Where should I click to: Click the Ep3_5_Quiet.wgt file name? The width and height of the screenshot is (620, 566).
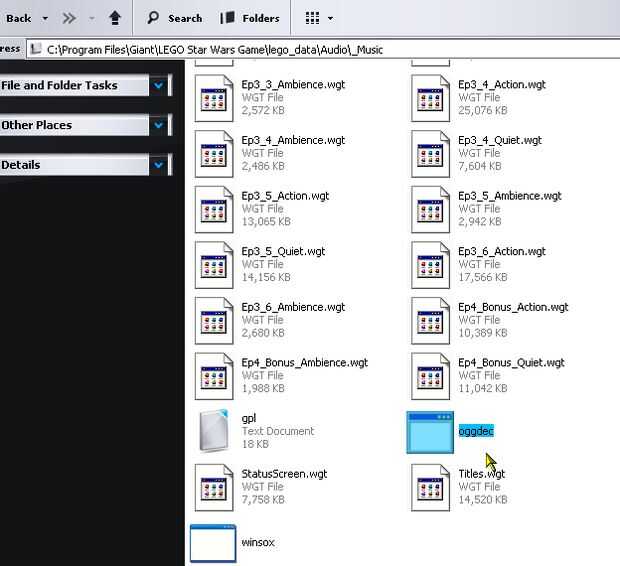pos(283,252)
